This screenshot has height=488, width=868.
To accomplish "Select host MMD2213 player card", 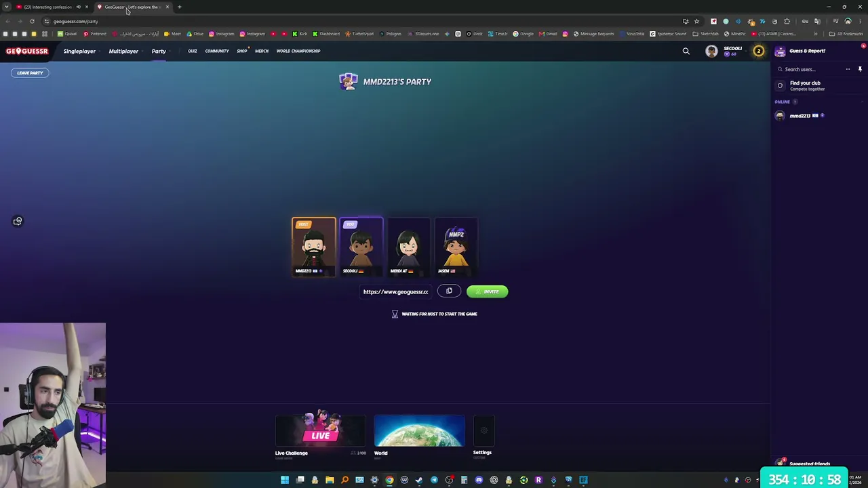I will click(x=314, y=247).
